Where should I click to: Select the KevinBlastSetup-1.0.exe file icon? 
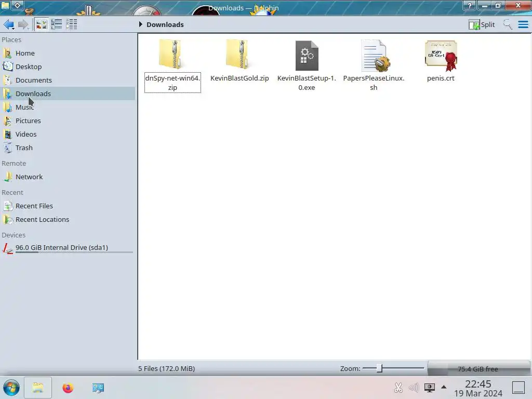(307, 55)
